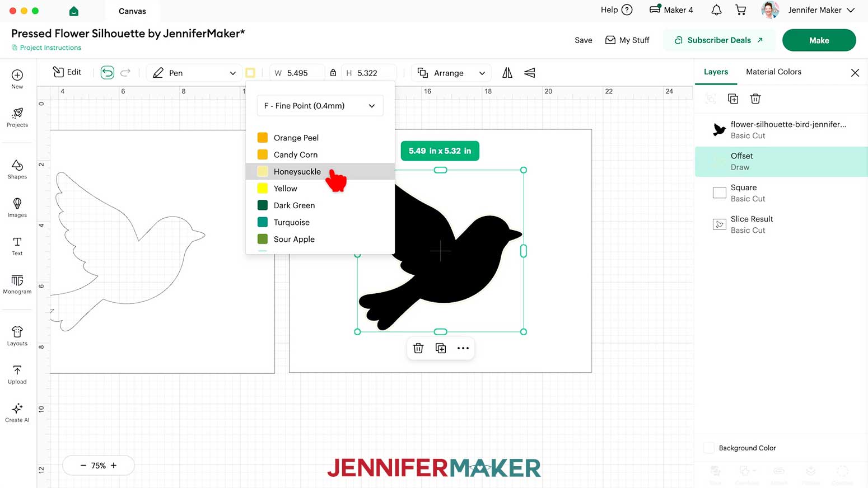868x488 pixels.
Task: Click the height input field
Action: [x=368, y=73]
